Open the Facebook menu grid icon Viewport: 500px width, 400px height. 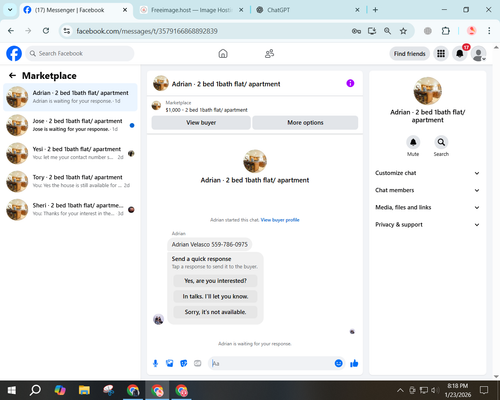click(x=441, y=54)
